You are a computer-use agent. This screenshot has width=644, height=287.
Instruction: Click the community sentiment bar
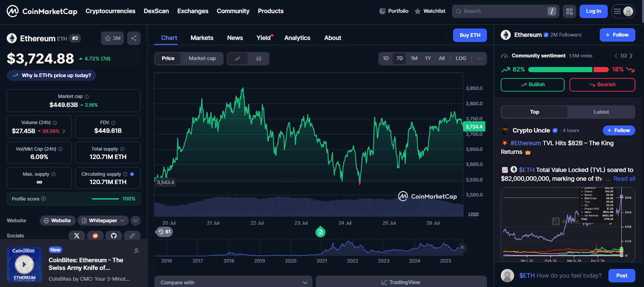click(x=568, y=70)
